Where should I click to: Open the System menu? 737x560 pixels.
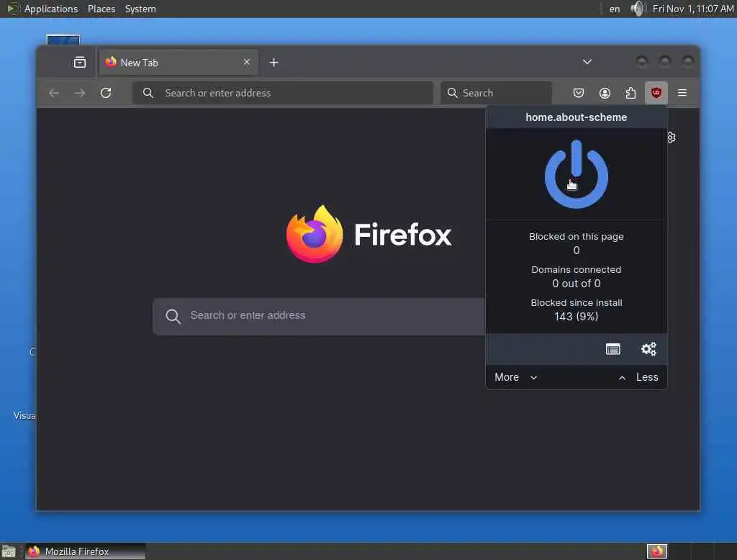[x=140, y=9]
